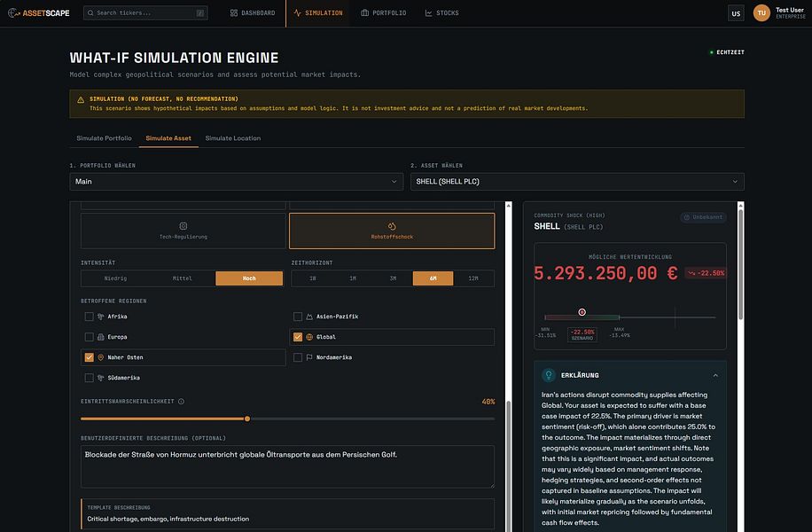Click the Südamerika region icon
Screen dimensions: 812x532
coord(101,378)
